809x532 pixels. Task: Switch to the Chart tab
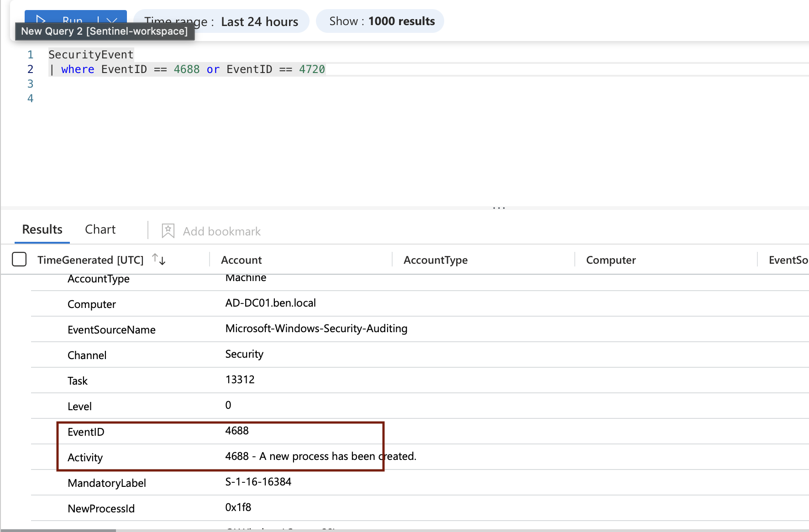[x=100, y=229]
